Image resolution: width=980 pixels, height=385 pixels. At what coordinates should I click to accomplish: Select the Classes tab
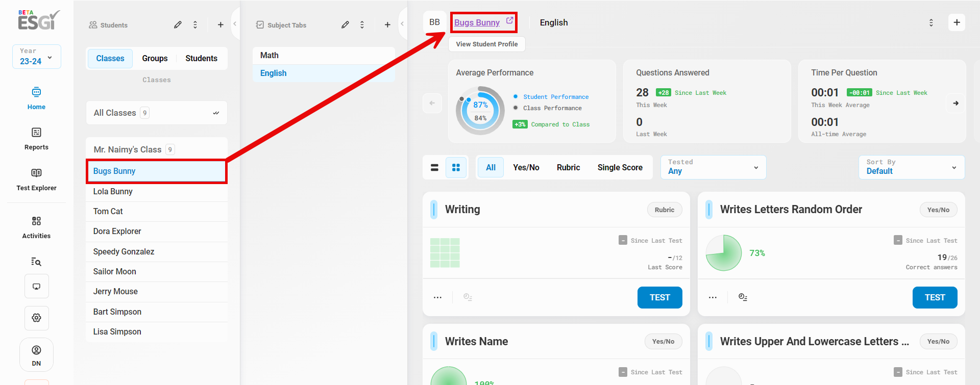click(110, 58)
